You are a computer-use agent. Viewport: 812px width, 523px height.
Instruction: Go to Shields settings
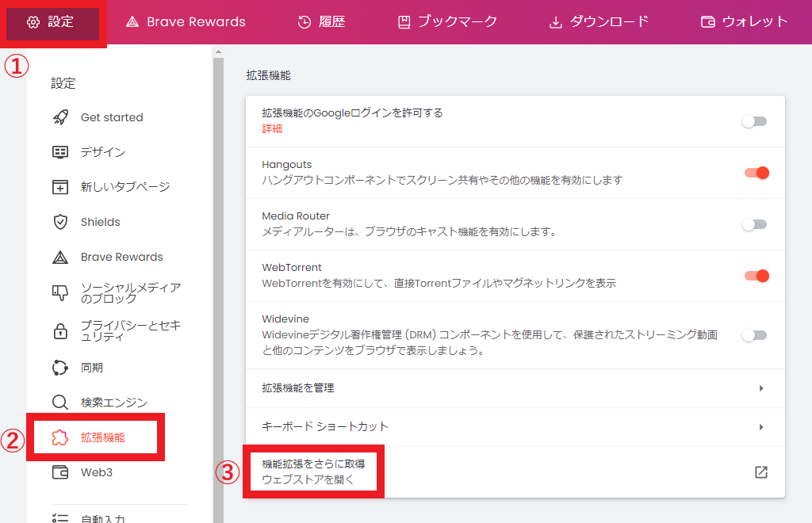pyautogui.click(x=101, y=222)
